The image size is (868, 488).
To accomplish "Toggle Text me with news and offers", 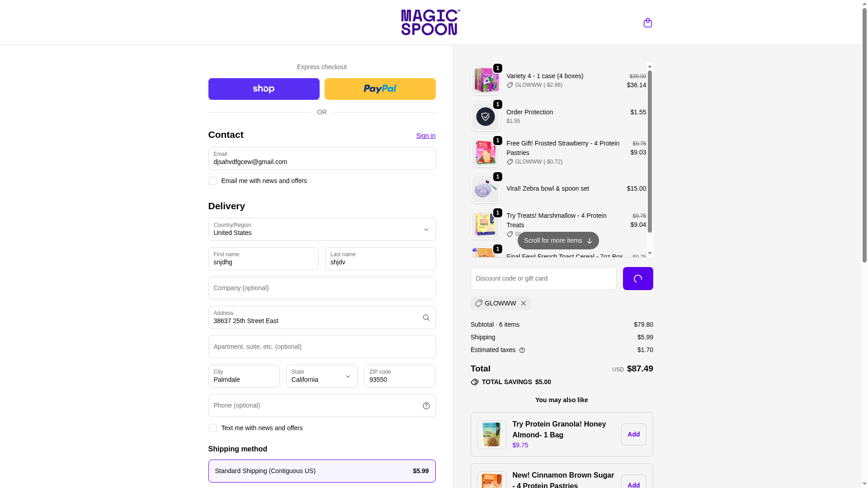I will (x=212, y=428).
